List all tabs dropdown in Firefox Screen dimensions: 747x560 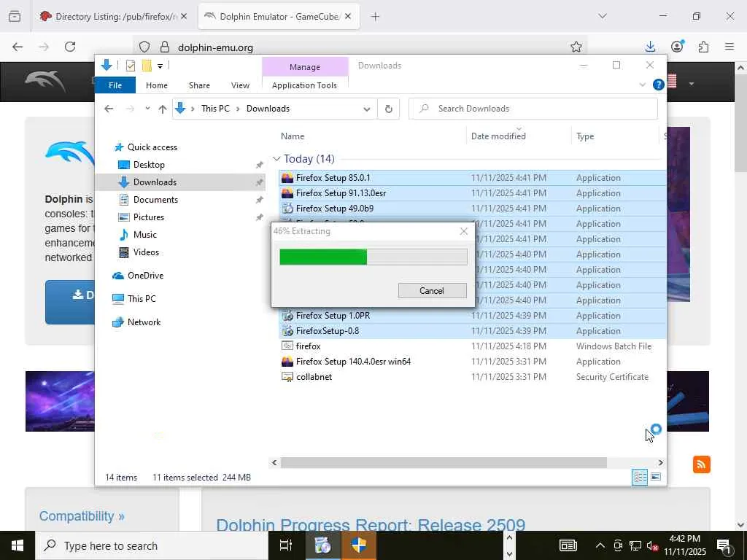(603, 16)
